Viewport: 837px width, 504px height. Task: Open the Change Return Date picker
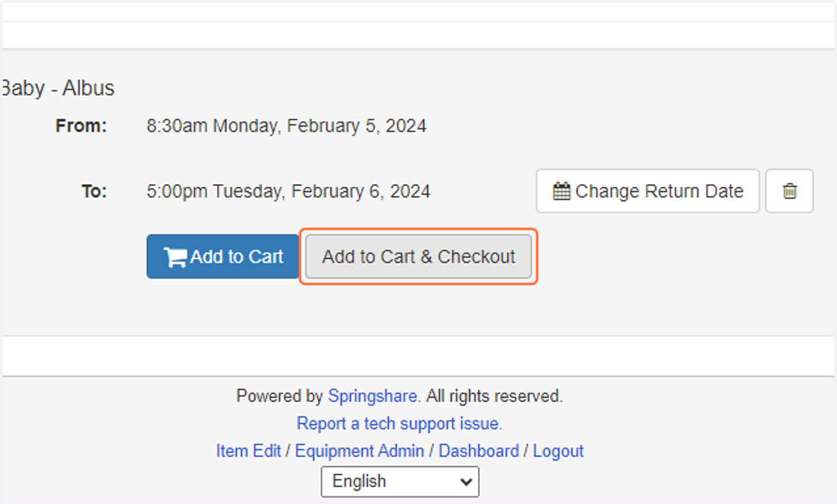pos(648,191)
